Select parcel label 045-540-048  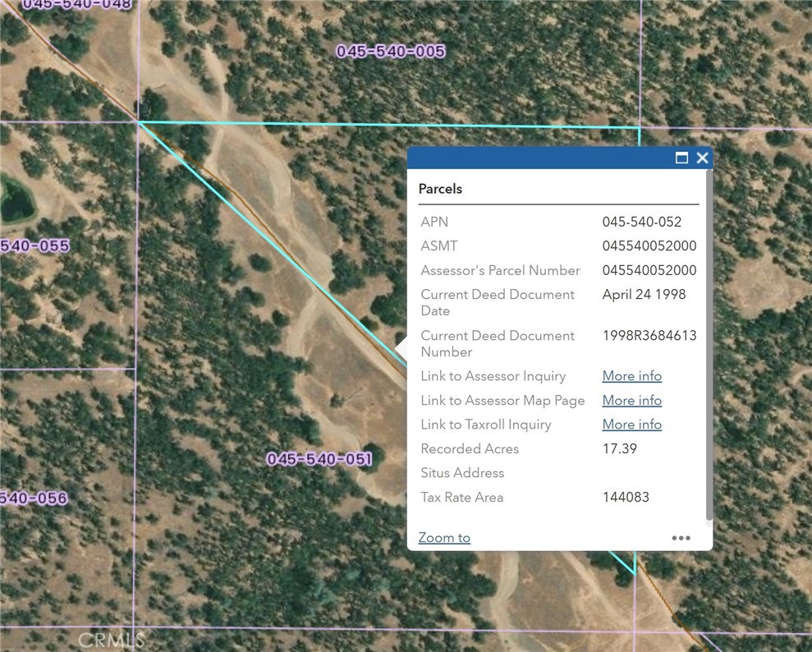78,5
